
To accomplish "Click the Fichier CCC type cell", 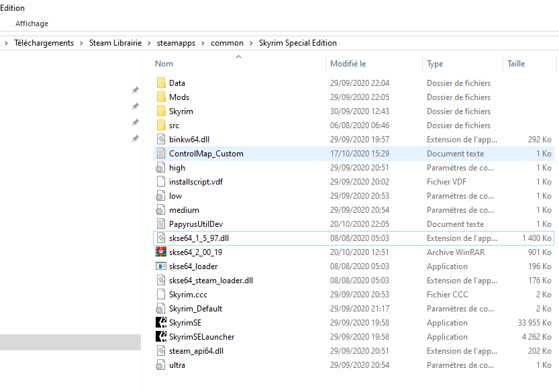I will [x=448, y=294].
